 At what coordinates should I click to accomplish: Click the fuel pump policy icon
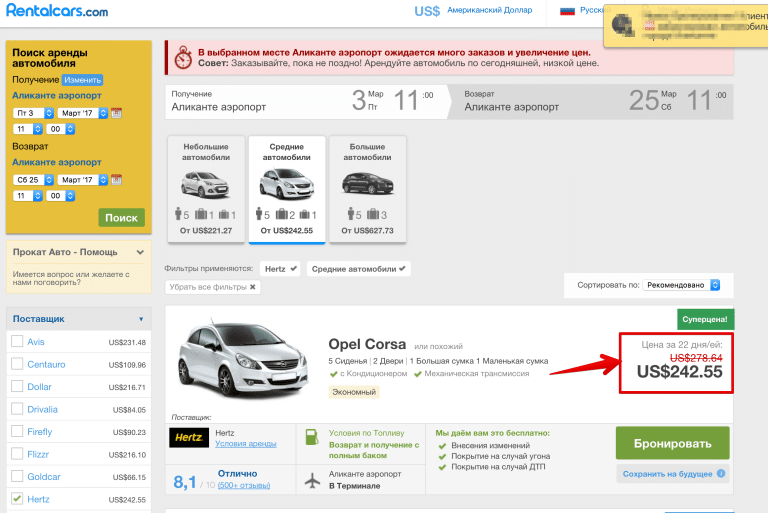(x=312, y=438)
